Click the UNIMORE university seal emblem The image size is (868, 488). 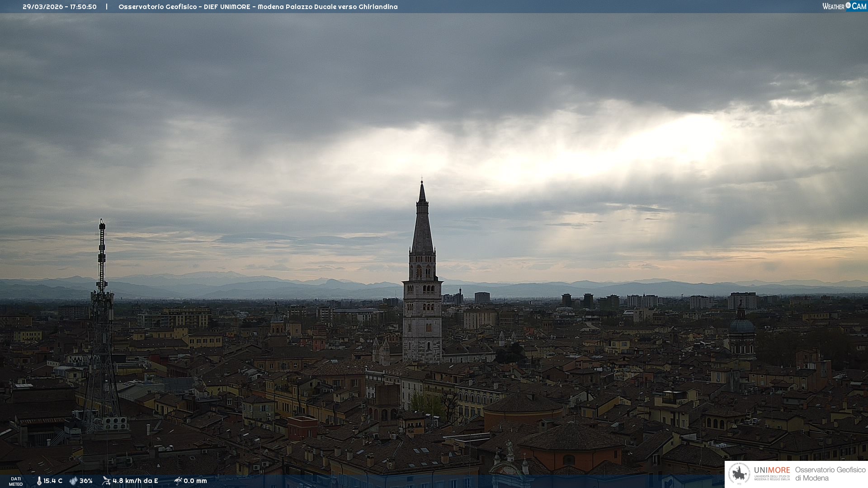point(739,474)
